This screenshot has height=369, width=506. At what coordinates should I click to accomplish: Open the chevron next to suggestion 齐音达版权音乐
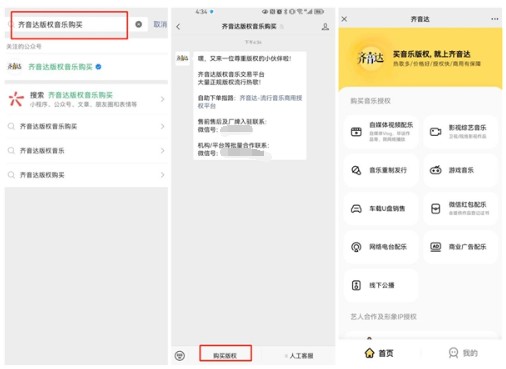coord(162,151)
